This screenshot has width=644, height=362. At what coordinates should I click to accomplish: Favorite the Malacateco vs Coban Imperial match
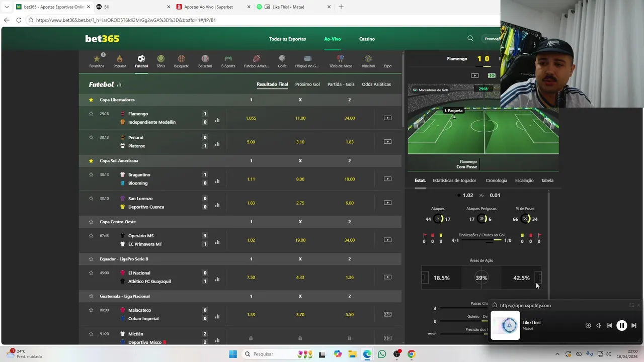[91, 310]
